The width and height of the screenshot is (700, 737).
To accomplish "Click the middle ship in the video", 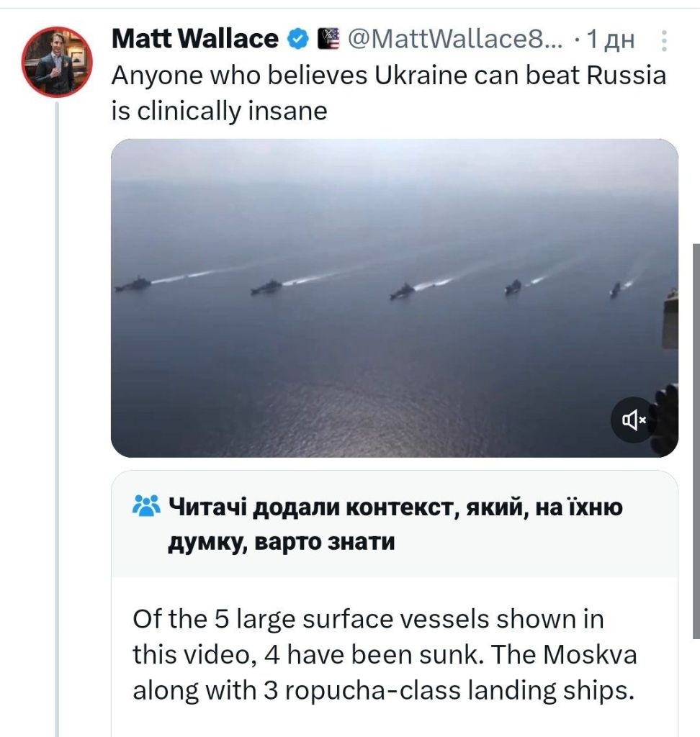I will pyautogui.click(x=403, y=291).
